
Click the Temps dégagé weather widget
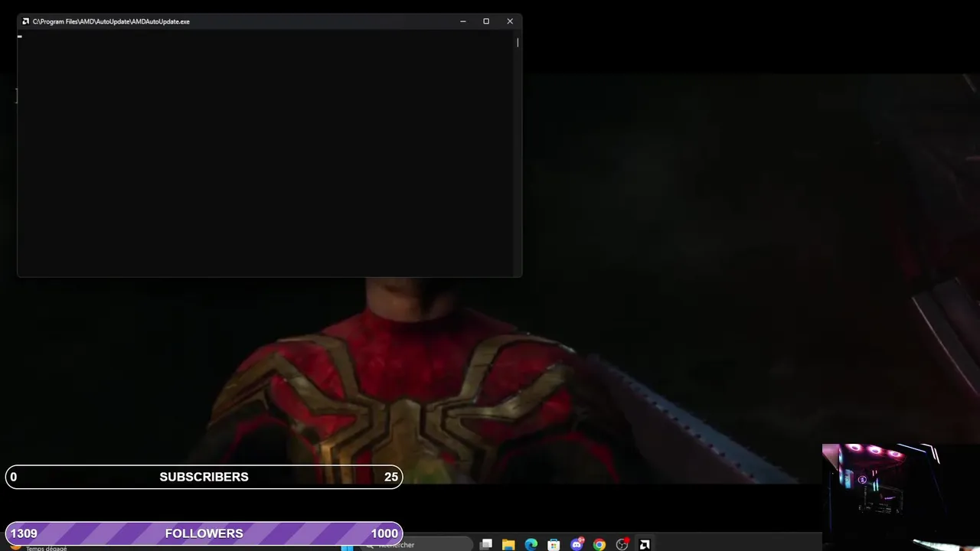click(x=38, y=547)
